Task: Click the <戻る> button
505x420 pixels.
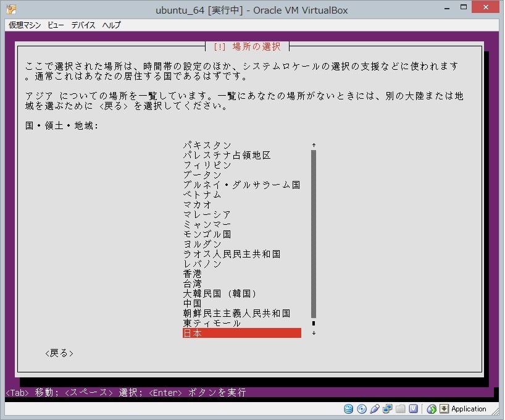Action: [59, 353]
